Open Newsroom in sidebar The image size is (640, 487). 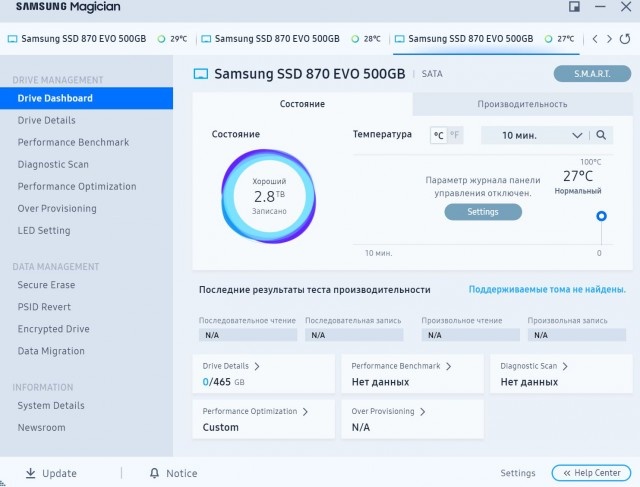tap(87, 427)
